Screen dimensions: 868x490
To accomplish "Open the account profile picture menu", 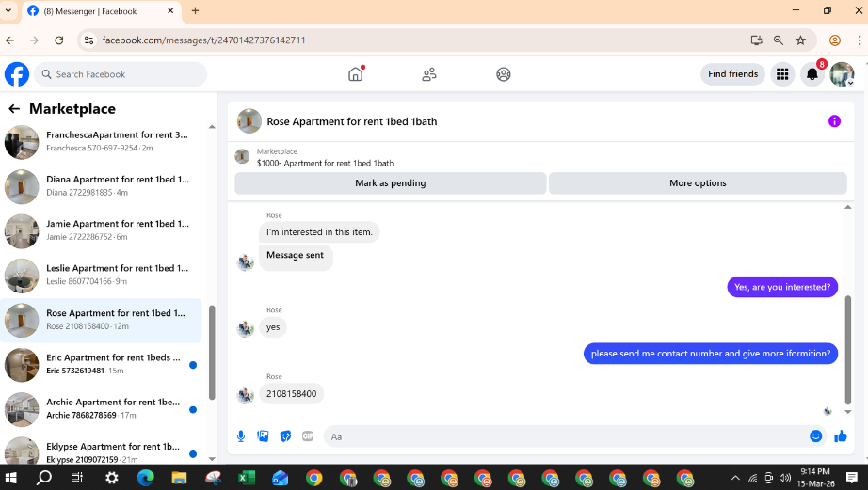I will (842, 74).
